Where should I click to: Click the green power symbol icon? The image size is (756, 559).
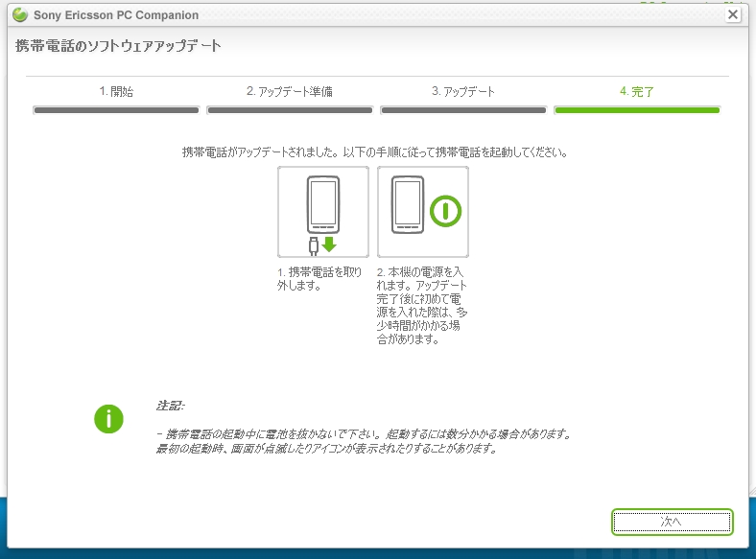point(444,211)
